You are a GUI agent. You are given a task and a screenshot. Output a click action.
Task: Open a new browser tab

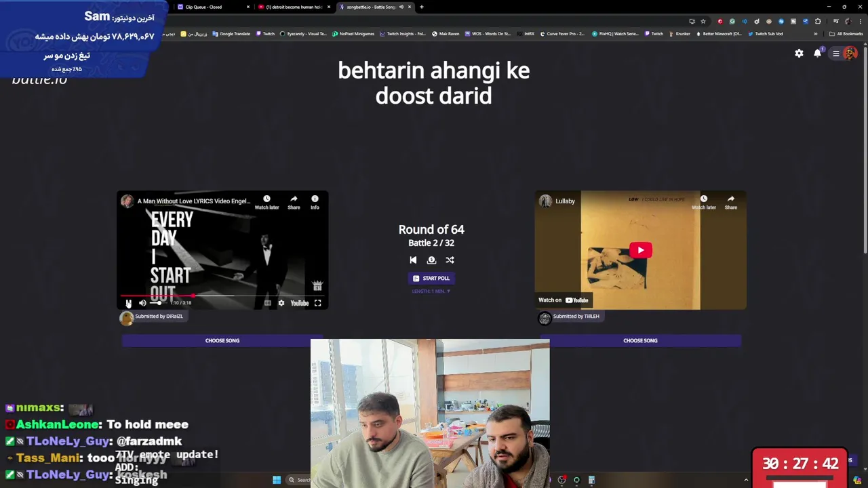coord(421,7)
